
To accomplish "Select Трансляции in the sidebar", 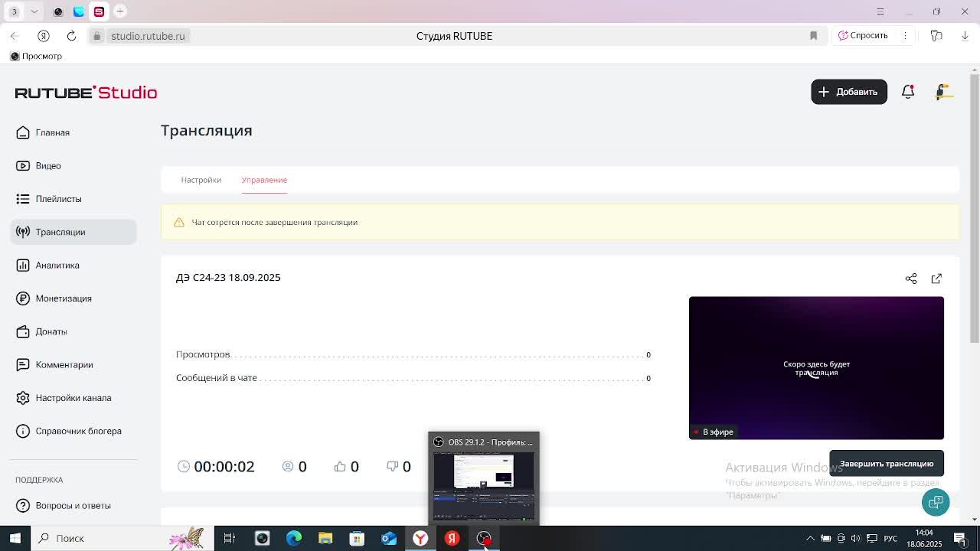I will (73, 232).
